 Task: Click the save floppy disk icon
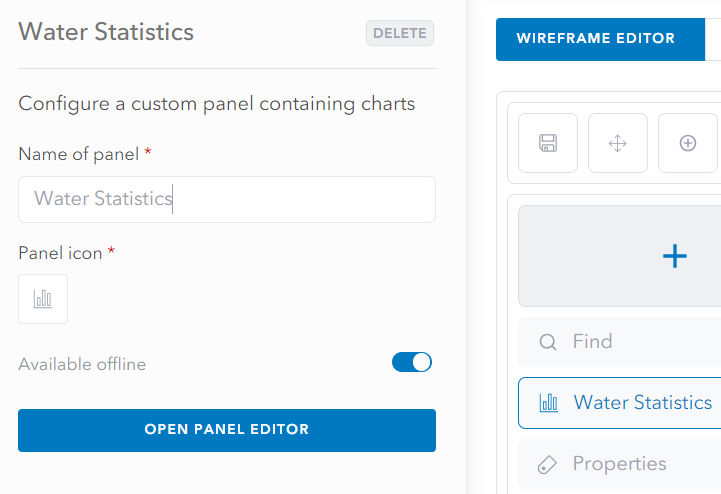click(x=548, y=143)
